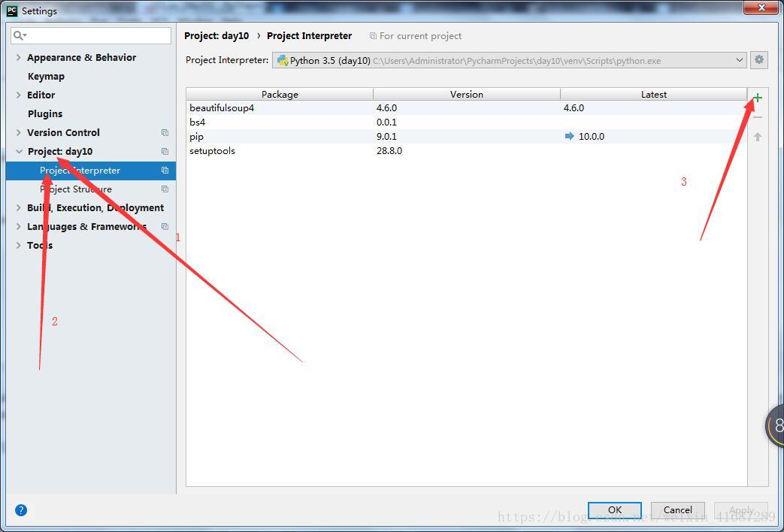This screenshot has width=784, height=532.
Task: Click the settings search input field
Action: click(x=91, y=35)
